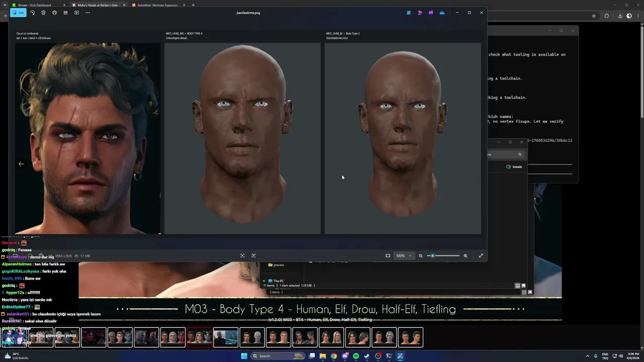644x362 pixels.
Task: Adjust the zoom slider in Photos
Action: 443,255
